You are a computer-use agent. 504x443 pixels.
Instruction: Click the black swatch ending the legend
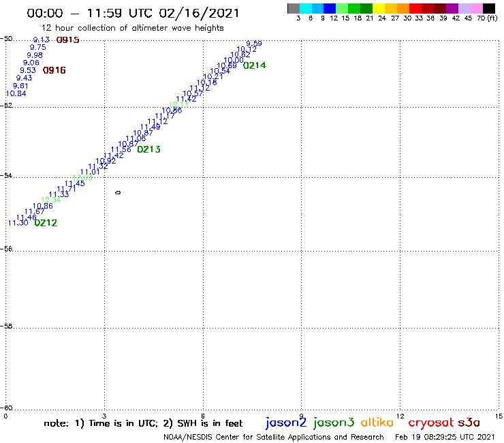coord(489,8)
